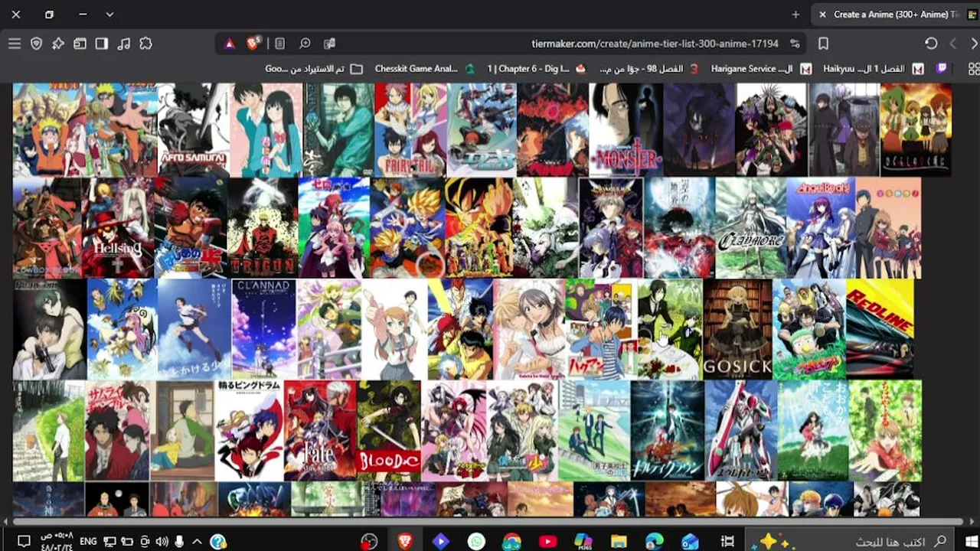
Task: Click the Brave Rewards triangle icon
Action: pyautogui.click(x=230, y=44)
